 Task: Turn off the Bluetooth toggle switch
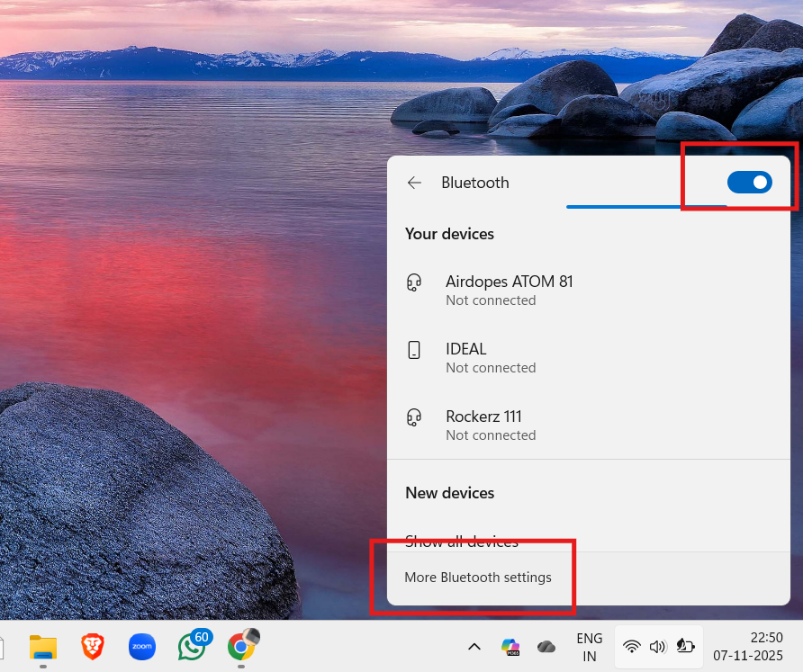[749, 183]
